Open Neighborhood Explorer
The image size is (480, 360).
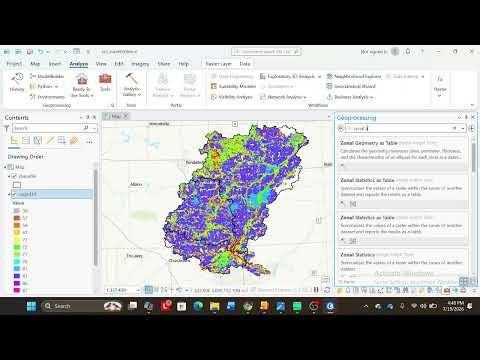tap(354, 76)
